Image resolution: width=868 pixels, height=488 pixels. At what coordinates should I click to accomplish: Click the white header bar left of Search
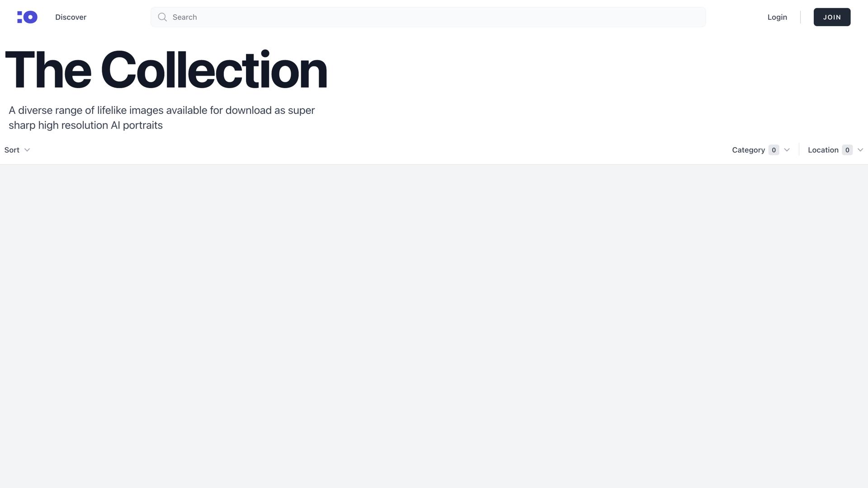[118, 17]
